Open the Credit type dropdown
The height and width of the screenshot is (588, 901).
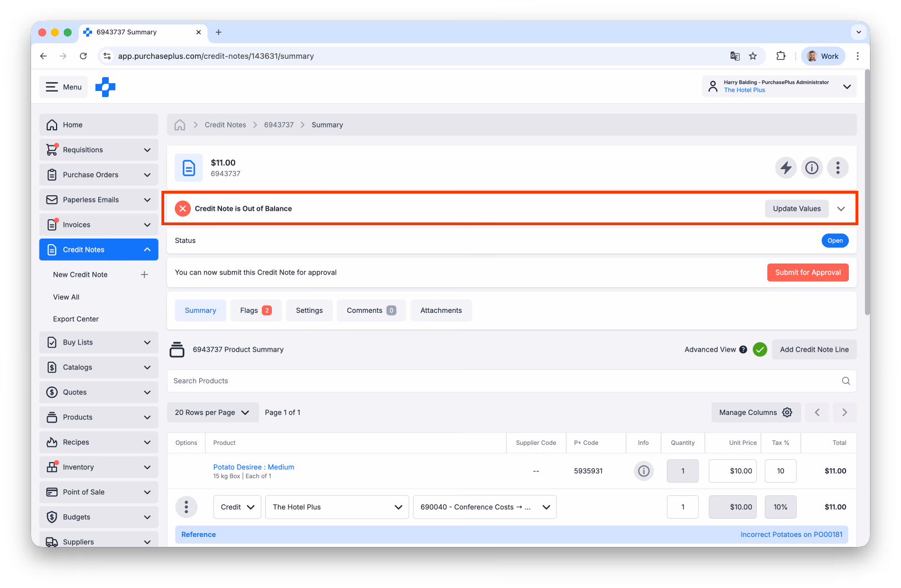[x=237, y=507]
